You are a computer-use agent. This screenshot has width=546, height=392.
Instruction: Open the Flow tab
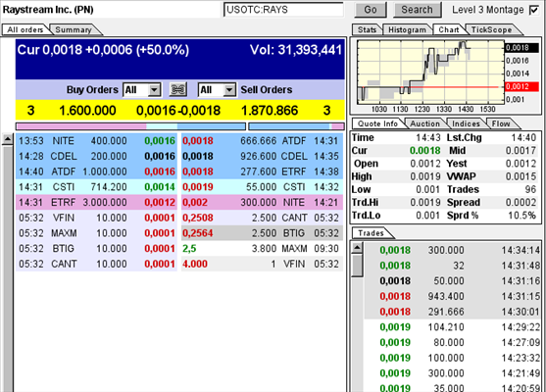[501, 123]
